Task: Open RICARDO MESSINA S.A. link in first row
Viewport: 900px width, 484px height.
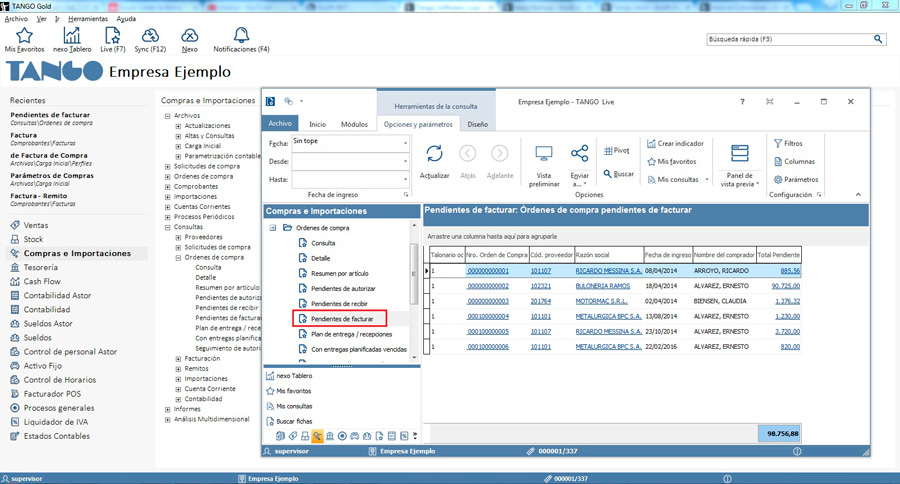Action: pos(608,270)
